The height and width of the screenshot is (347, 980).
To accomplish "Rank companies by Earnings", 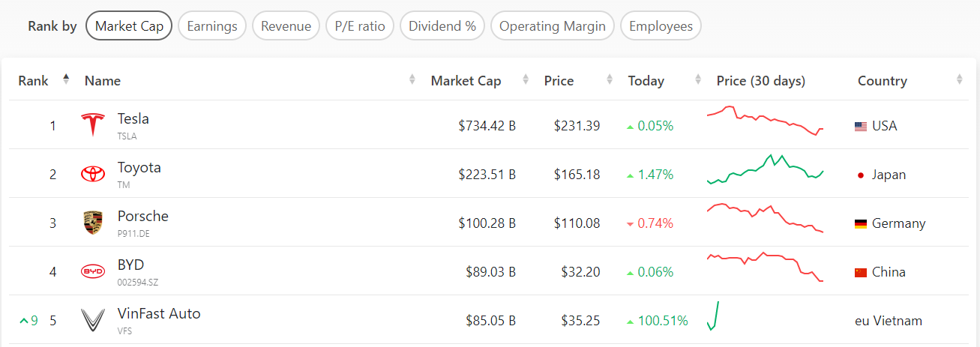I will (212, 26).
